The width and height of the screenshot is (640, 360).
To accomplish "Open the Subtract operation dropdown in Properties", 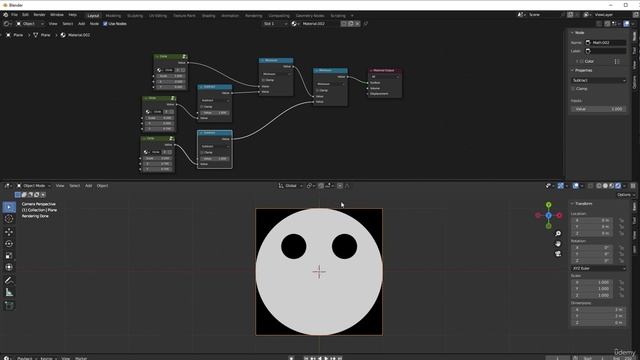I will tap(598, 80).
